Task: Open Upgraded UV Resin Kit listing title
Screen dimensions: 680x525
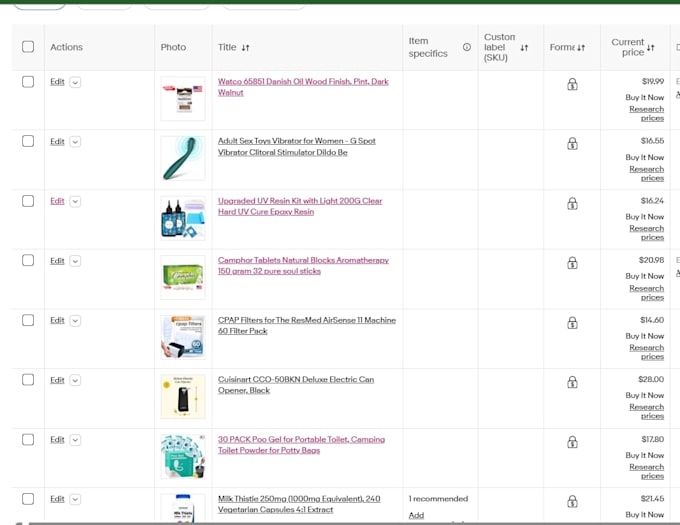Action: point(300,206)
